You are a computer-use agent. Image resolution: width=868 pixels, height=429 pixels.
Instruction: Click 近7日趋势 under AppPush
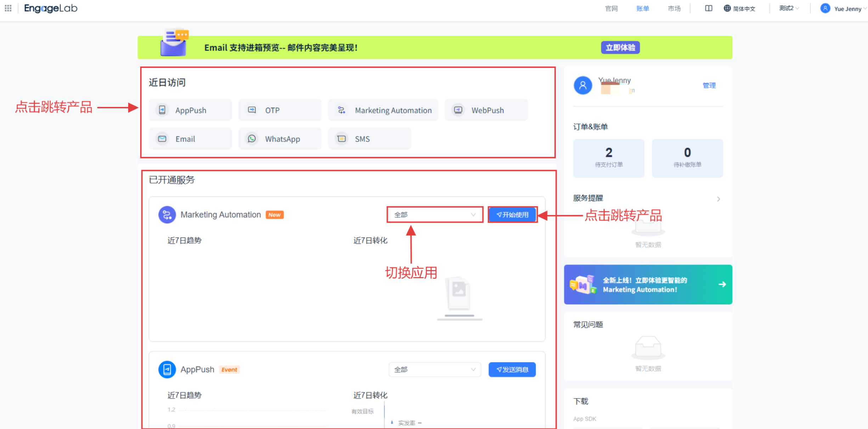(184, 395)
